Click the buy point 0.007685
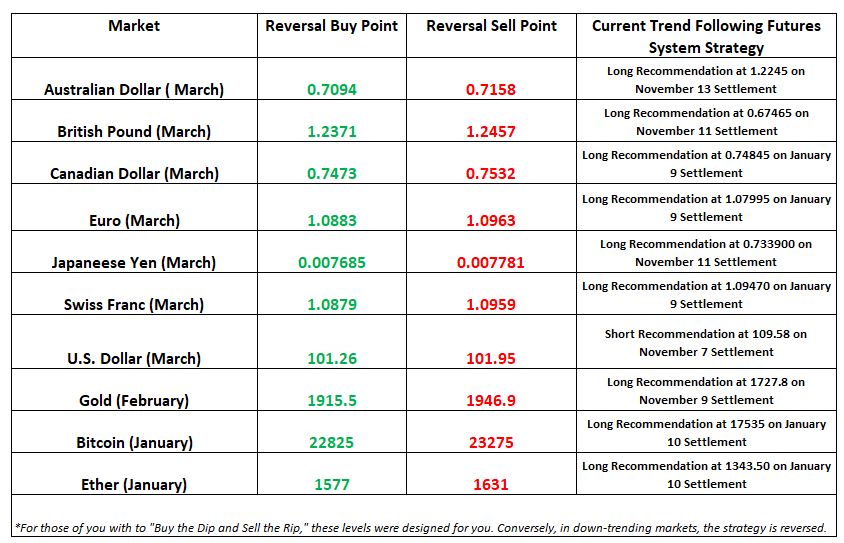Image resolution: width=844 pixels, height=543 pixels. tap(332, 262)
